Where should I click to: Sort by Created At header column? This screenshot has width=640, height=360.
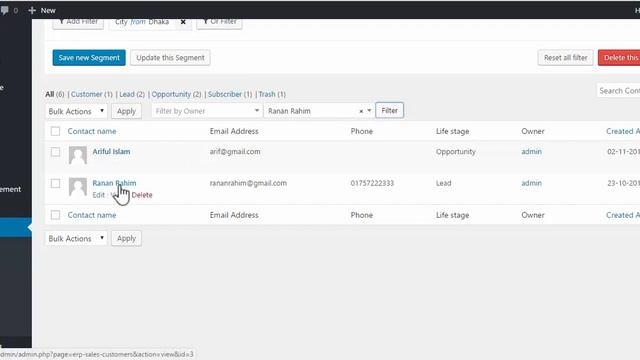pos(623,131)
